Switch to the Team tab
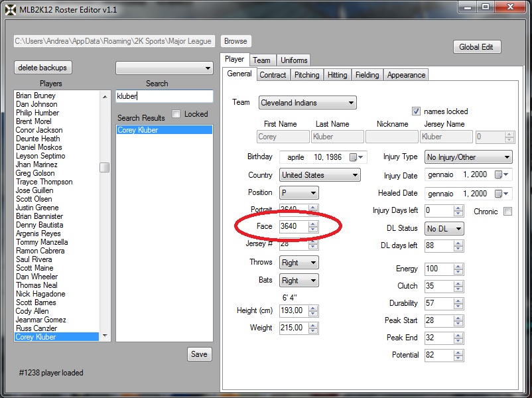This screenshot has height=398, width=532. [x=261, y=60]
